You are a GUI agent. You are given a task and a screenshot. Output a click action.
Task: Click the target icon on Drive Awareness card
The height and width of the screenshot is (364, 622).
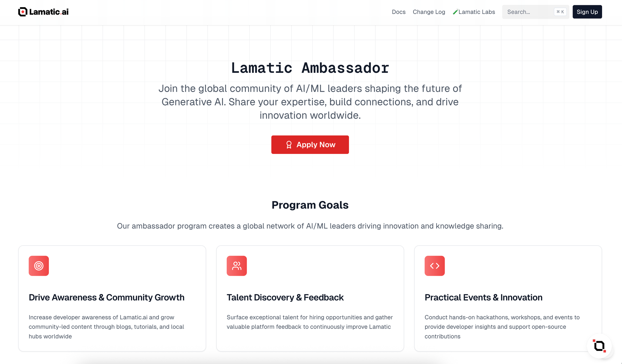coord(39,266)
